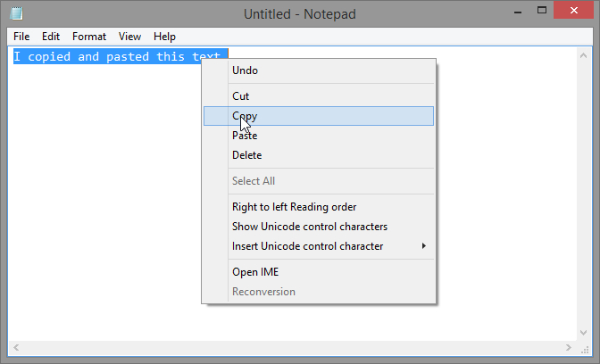Image resolution: width=600 pixels, height=364 pixels.
Task: Click the vertical scrollbar down arrow
Action: pyautogui.click(x=584, y=333)
